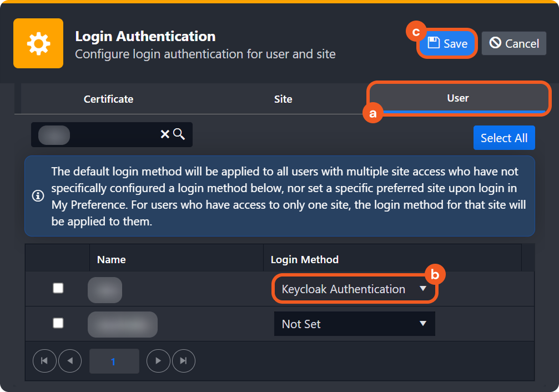Expand the Not Set login method dropdown
Viewport: 559px width, 392px height.
(354, 324)
